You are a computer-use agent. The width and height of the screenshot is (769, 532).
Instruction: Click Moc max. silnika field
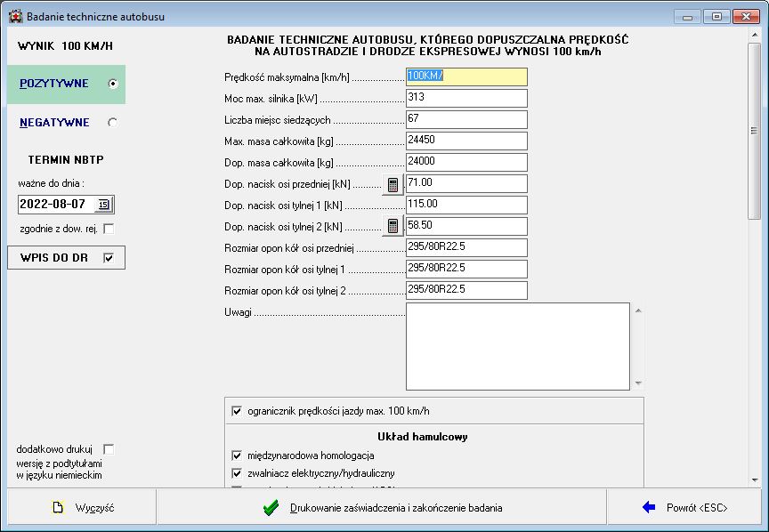pyautogui.click(x=466, y=98)
